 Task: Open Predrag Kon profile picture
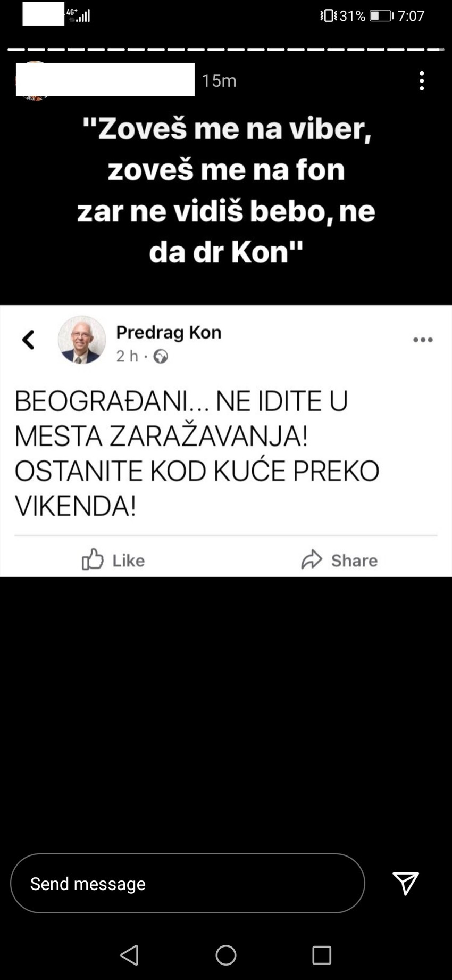[x=82, y=340]
